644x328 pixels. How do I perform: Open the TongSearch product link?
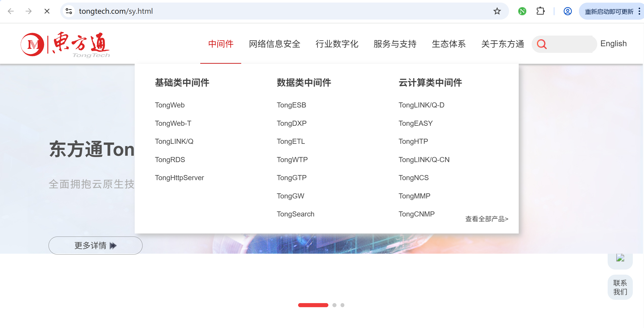pos(295,214)
